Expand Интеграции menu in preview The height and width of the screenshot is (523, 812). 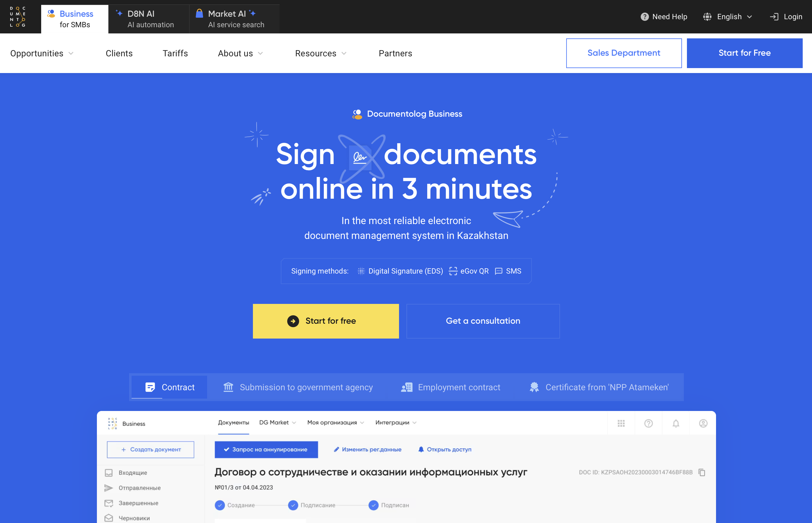(x=396, y=422)
